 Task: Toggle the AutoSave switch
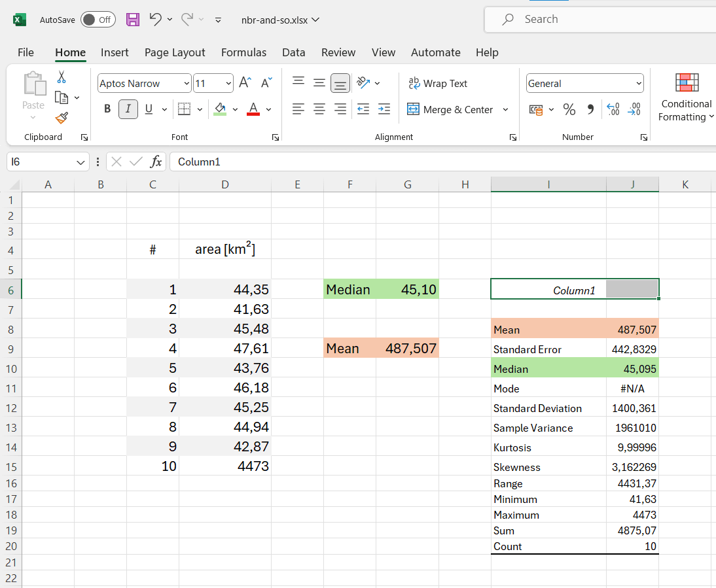98,20
